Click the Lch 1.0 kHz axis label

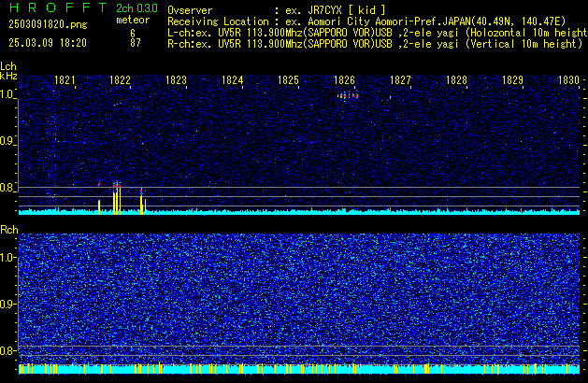click(x=7, y=94)
